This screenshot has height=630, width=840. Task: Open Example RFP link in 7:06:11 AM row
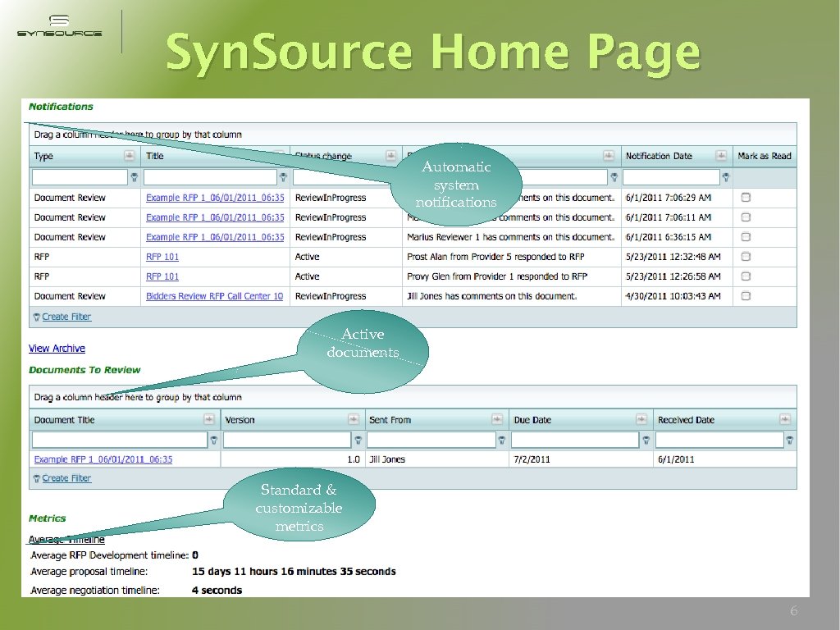click(215, 217)
